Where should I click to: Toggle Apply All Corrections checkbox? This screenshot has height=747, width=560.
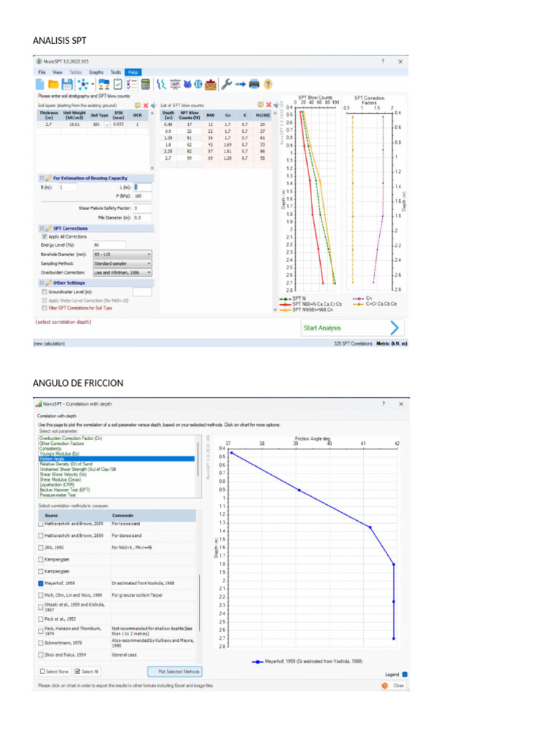(x=44, y=236)
